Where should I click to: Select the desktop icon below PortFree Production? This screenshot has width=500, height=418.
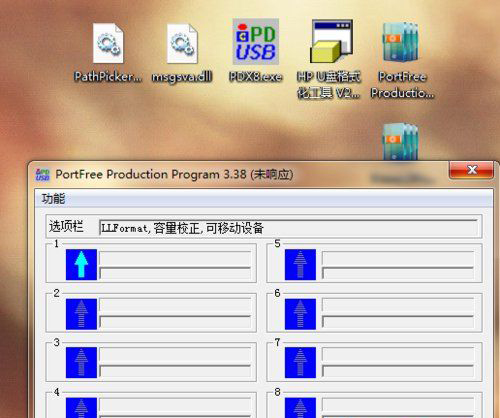(x=400, y=142)
